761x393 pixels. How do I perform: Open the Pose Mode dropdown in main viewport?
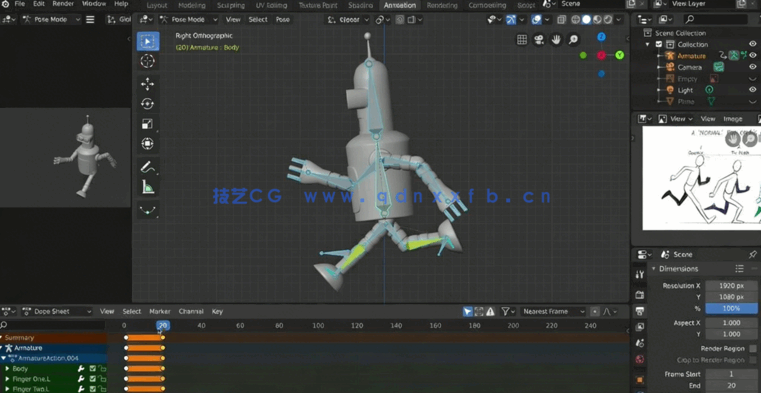click(x=188, y=19)
